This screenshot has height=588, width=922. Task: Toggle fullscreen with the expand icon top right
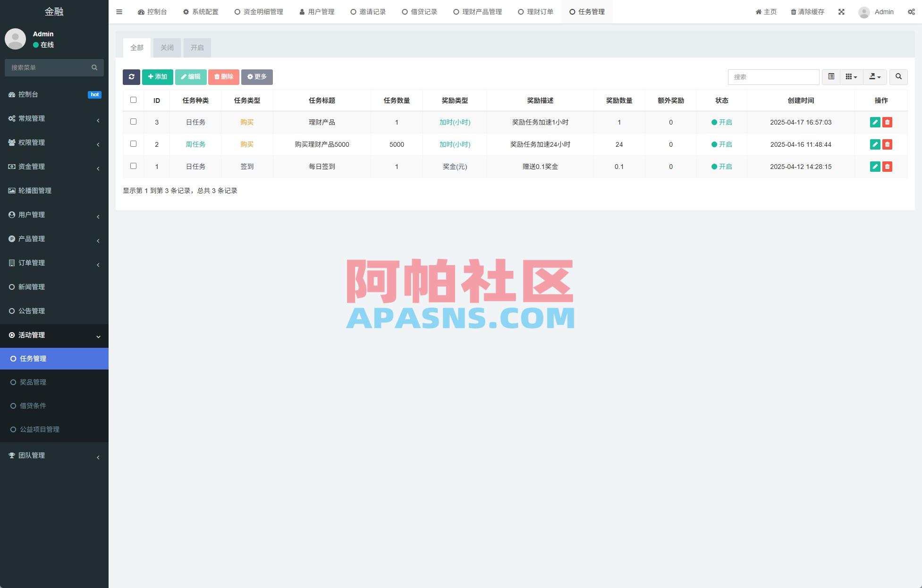841,11
